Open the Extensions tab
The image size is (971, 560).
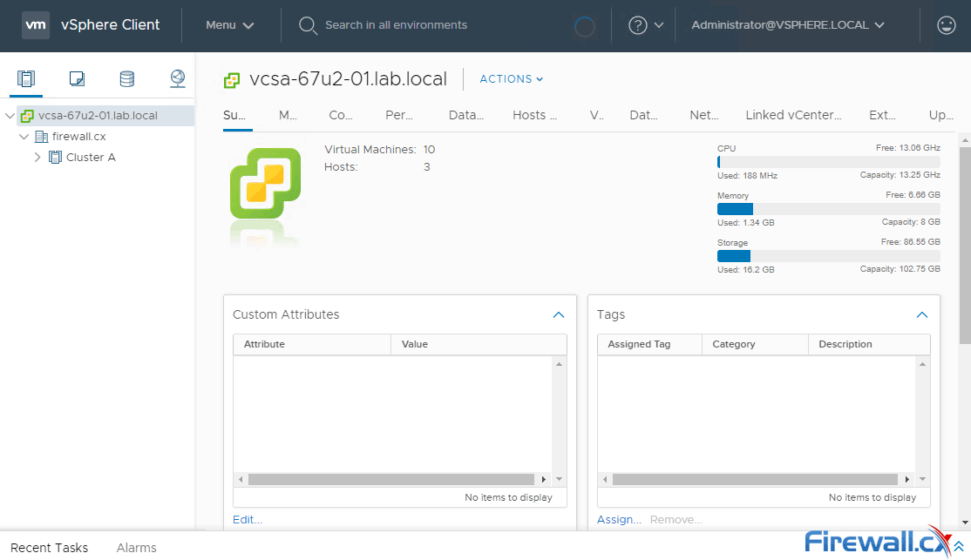pos(882,116)
